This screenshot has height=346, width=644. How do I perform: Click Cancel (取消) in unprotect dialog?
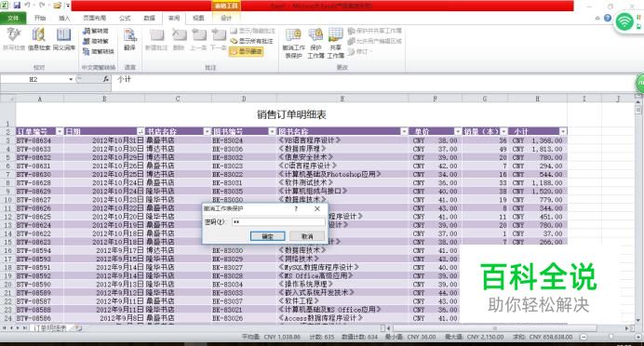[x=307, y=236]
